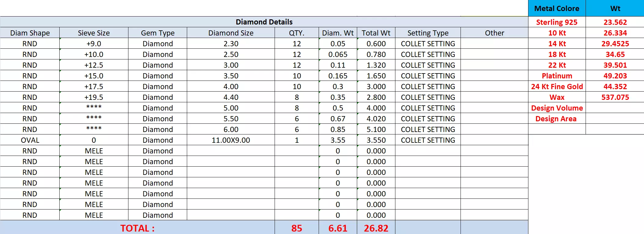Image resolution: width=644 pixels, height=234 pixels.
Task: Select the 22 Kt metal cell
Action: pyautogui.click(x=557, y=65)
